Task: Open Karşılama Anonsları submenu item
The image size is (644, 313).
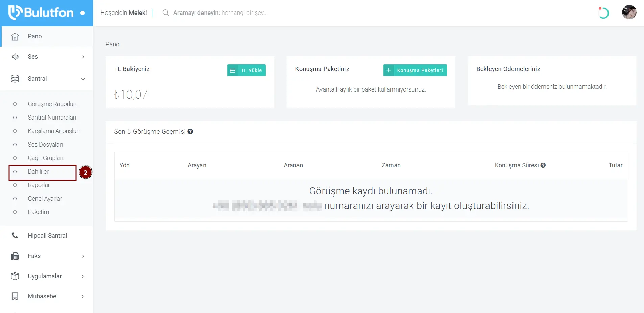Action: pos(54,131)
